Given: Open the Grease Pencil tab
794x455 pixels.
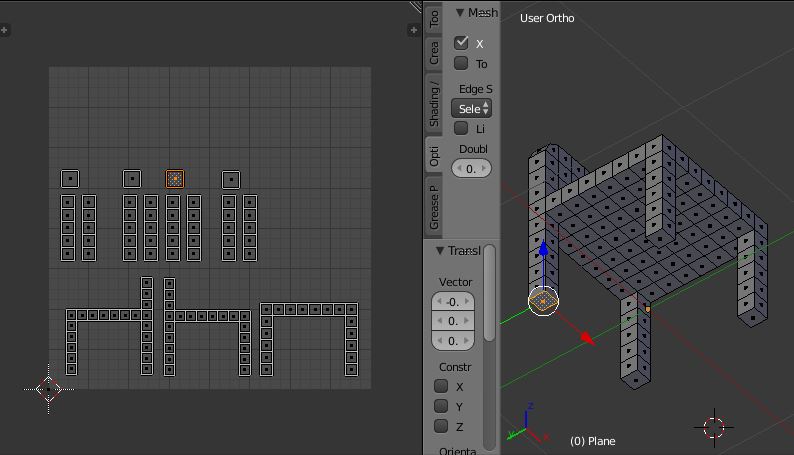Looking at the screenshot, I should click(434, 207).
